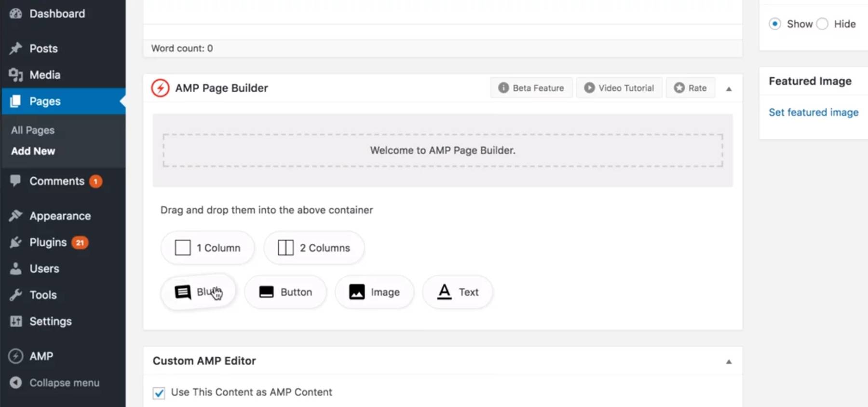Image resolution: width=868 pixels, height=407 pixels.
Task: Open the Tools menu label
Action: coord(43,295)
